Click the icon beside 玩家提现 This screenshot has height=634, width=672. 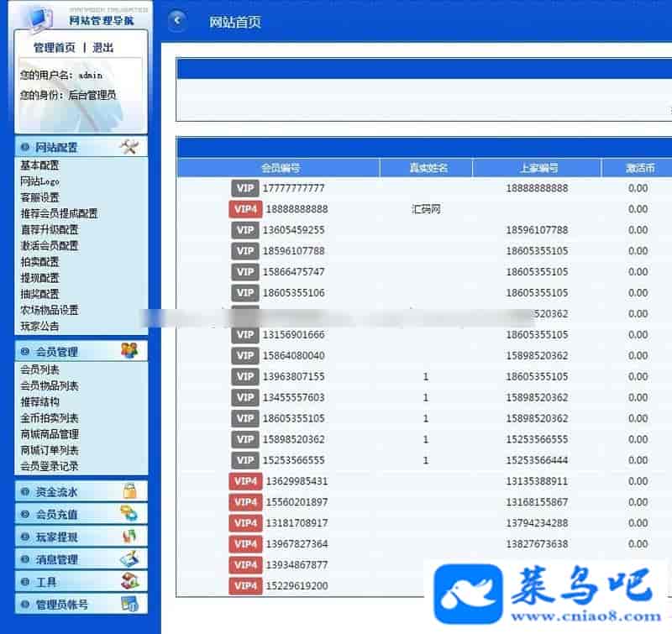129,537
